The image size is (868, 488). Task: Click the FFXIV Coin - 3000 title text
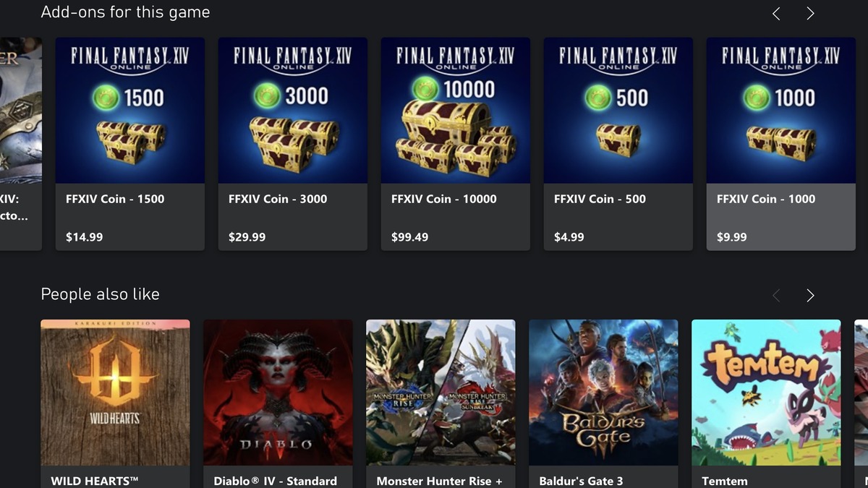click(278, 199)
